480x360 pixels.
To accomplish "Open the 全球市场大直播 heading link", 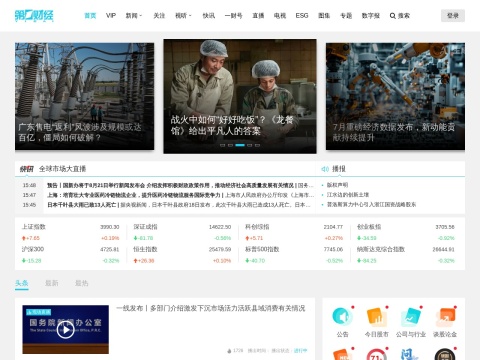I will pyautogui.click(x=62, y=169).
